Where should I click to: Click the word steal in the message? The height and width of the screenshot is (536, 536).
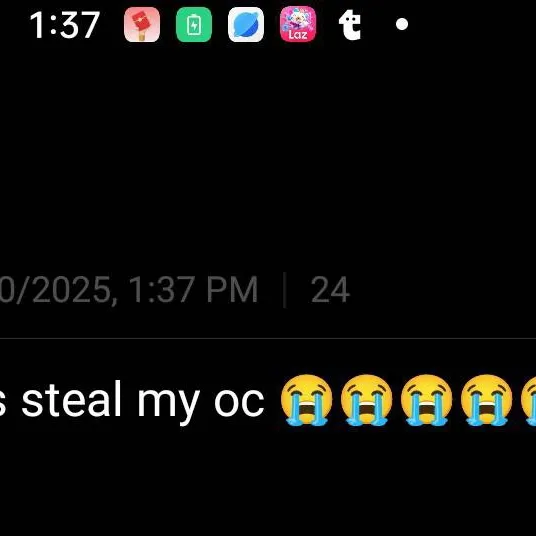click(x=71, y=399)
